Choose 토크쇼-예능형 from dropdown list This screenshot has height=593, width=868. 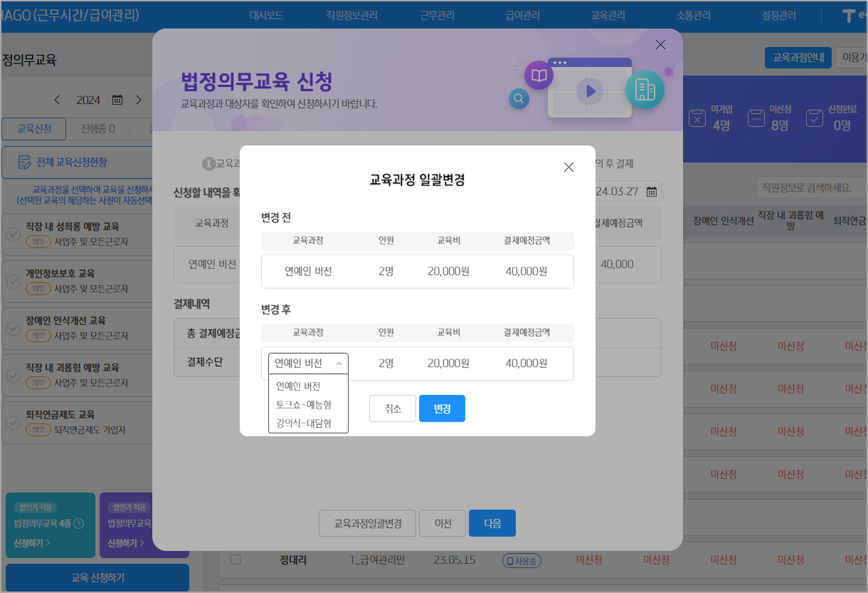[304, 404]
